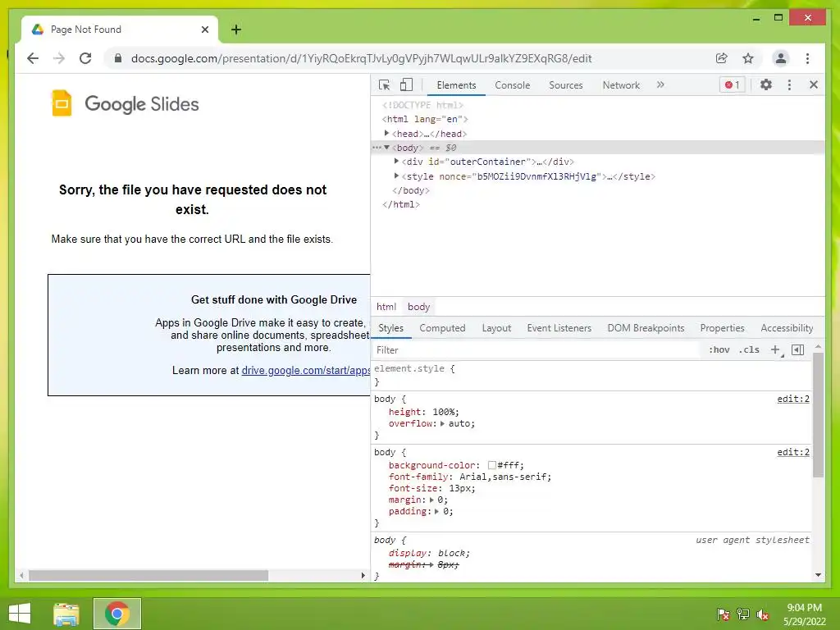This screenshot has height=630, width=840.
Task: Toggle the .cls element classes button
Action: click(749, 349)
